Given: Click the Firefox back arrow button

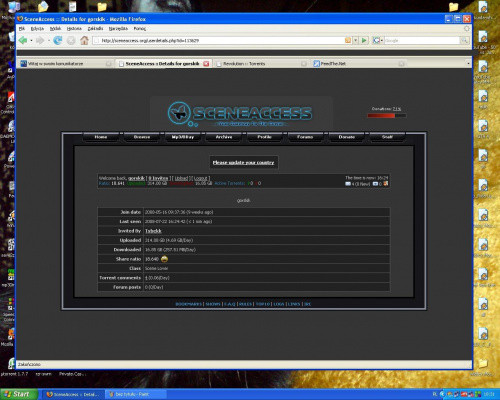Looking at the screenshot, I should [23, 40].
